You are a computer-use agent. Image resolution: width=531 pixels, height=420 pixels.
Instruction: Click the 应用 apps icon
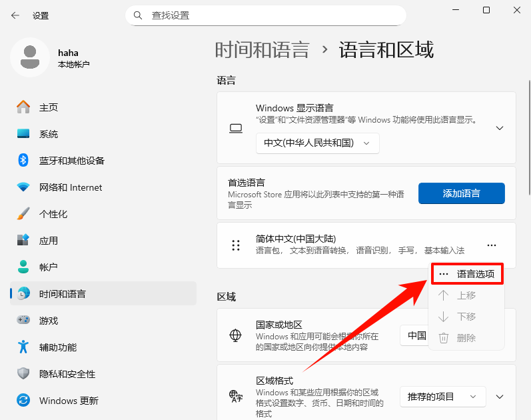click(23, 240)
